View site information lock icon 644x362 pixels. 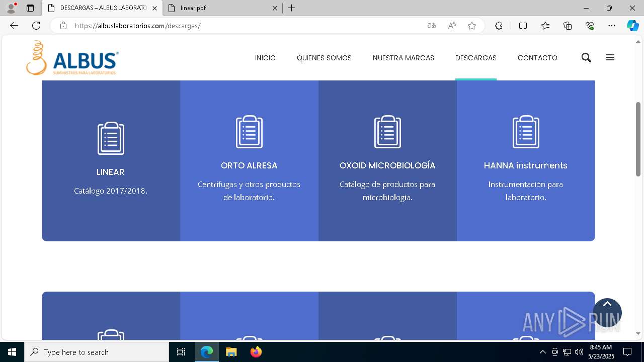pos(63,26)
